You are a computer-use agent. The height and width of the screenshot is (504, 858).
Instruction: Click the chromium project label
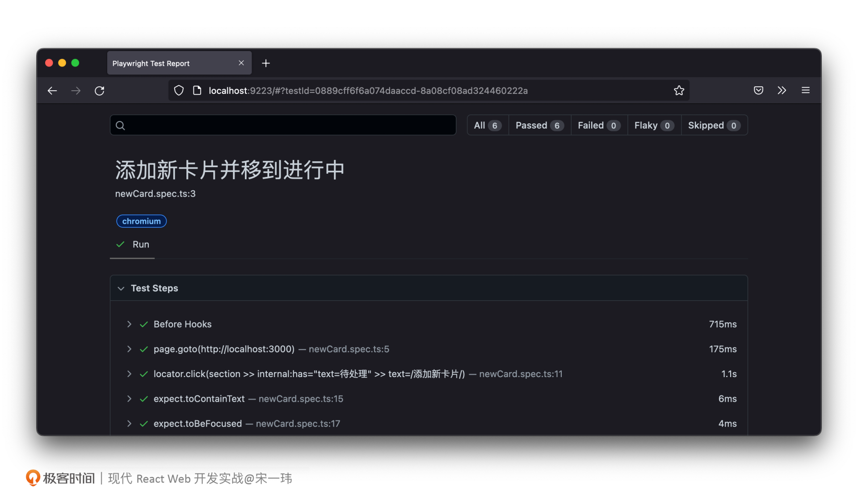coord(141,221)
